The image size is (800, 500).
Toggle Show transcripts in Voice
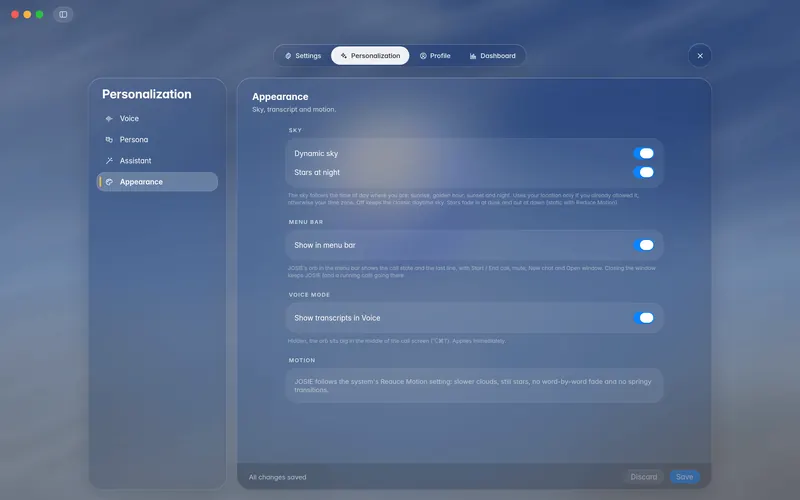[643, 318]
